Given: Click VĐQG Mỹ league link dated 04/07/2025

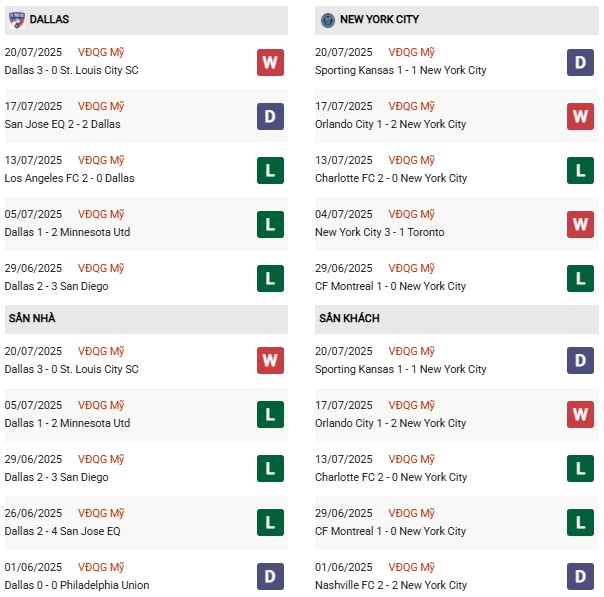Looking at the screenshot, I should click(413, 214).
